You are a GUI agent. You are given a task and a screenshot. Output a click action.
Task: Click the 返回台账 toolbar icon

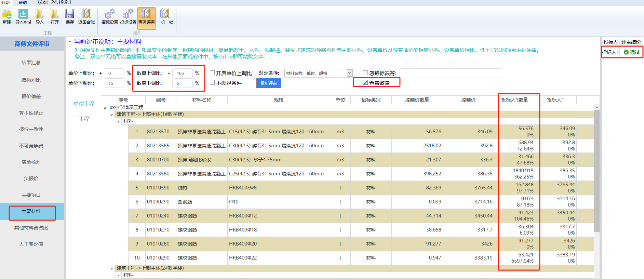click(x=86, y=14)
